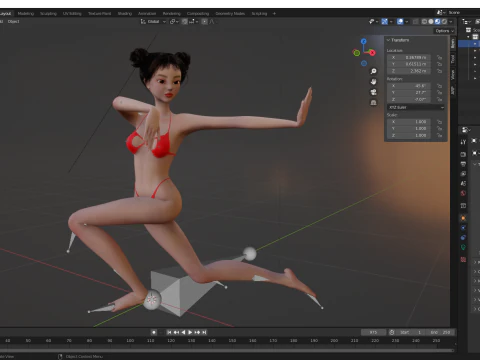Open the orange Object properties tab icon
Viewport: 480px width, 360px height.
click(463, 218)
